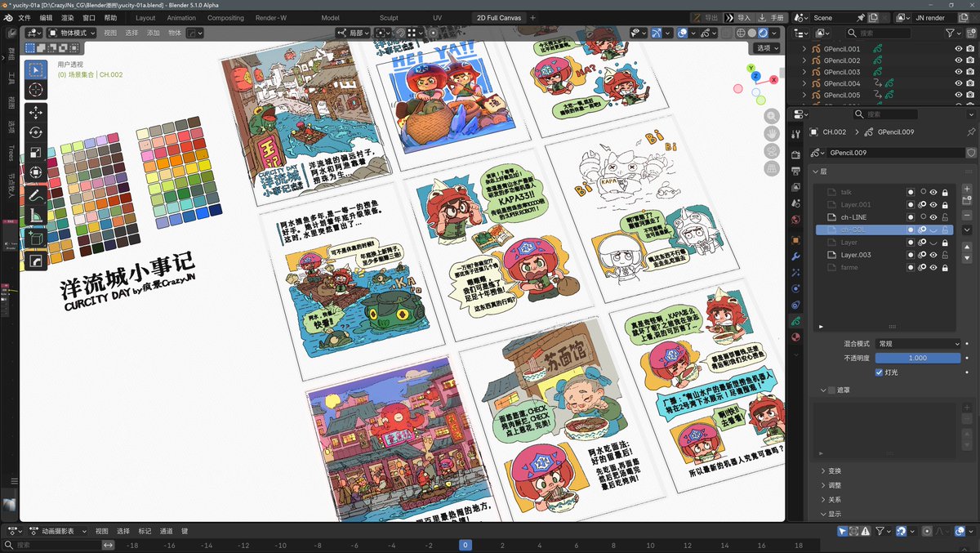The image size is (980, 553).
Task: Switch to the Compositing workspace tab
Action: (225, 17)
